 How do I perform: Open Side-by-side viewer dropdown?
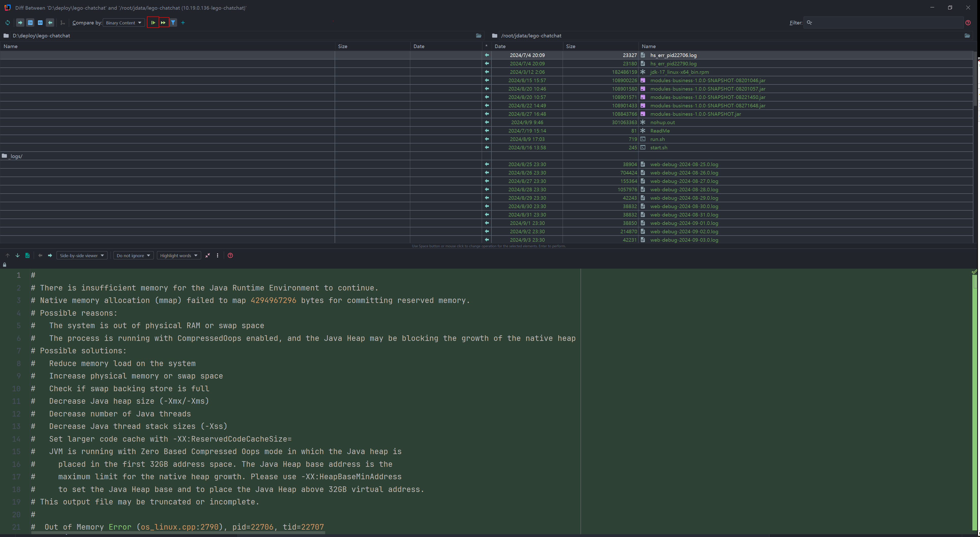(x=82, y=256)
